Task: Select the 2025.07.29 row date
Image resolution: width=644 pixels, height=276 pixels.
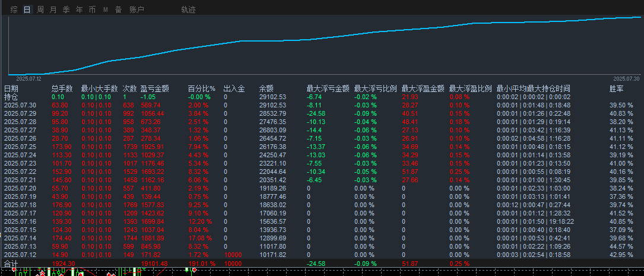Action: (20, 113)
